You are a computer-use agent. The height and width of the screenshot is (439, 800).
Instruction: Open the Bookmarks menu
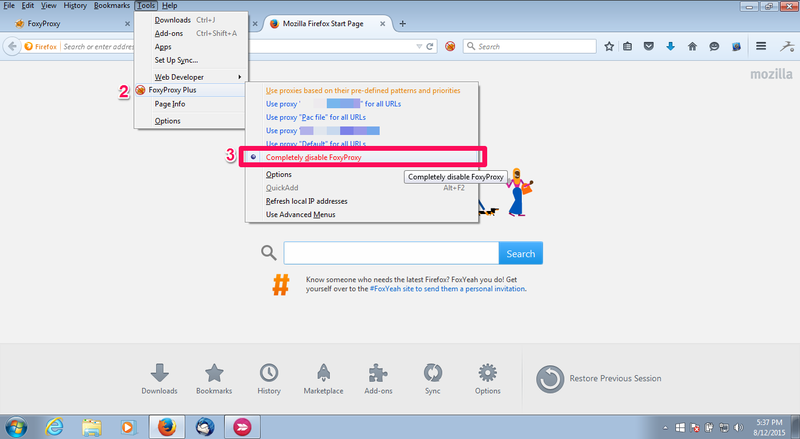click(112, 6)
